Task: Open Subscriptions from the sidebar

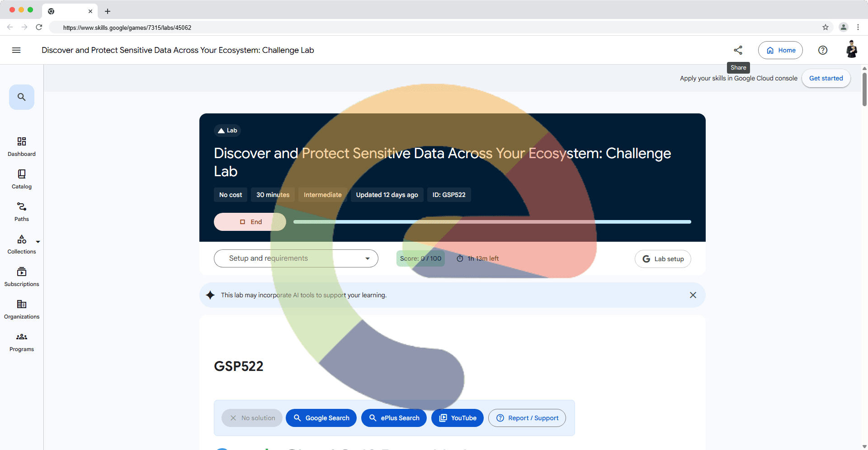Action: [x=22, y=277]
